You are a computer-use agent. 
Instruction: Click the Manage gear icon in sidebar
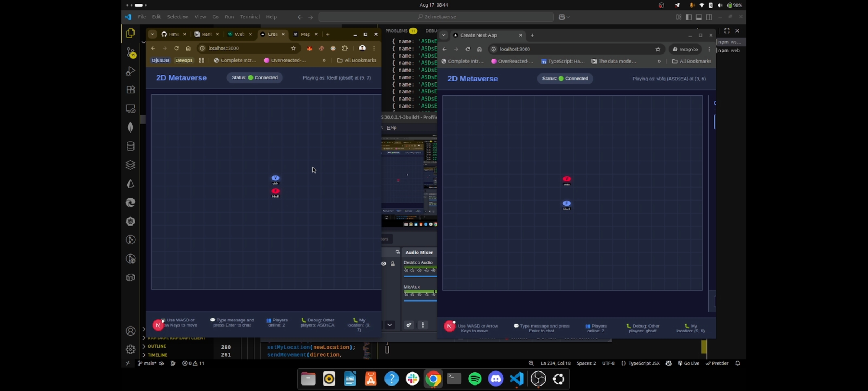point(130,349)
